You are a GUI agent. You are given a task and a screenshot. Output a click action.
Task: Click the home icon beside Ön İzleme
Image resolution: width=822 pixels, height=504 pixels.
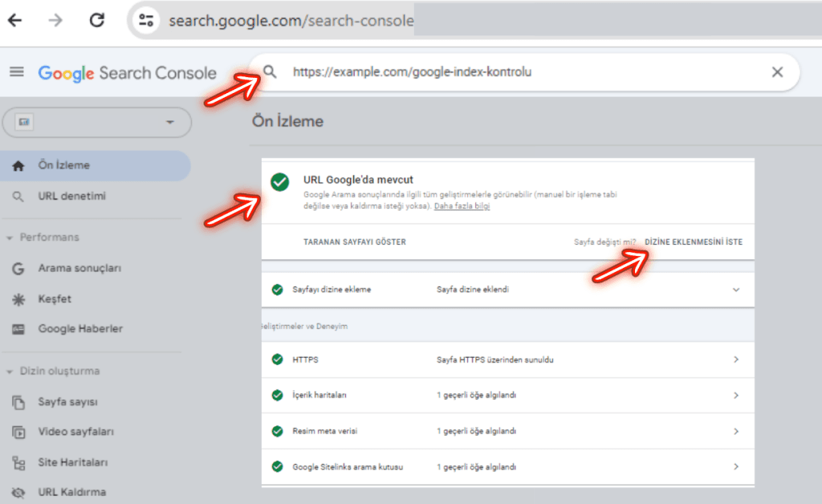coord(18,166)
